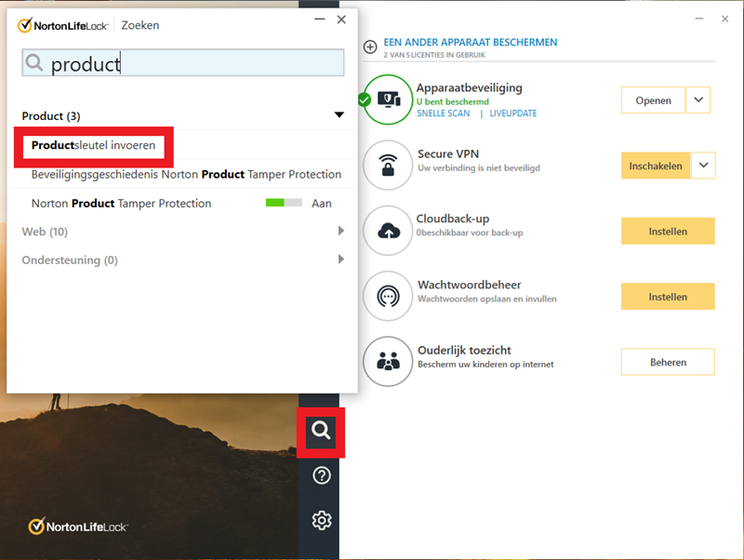
Task: Click the 'U bent beschermd' status text
Action: (x=452, y=101)
